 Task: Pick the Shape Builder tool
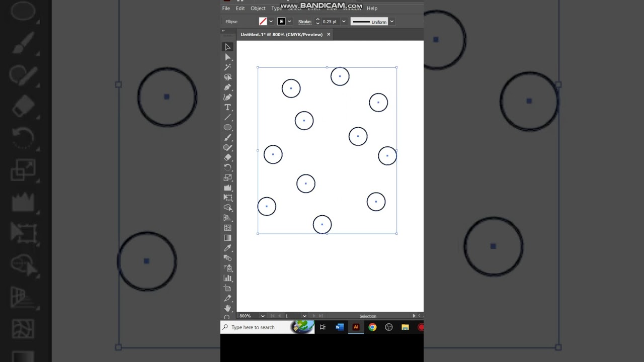tap(227, 208)
